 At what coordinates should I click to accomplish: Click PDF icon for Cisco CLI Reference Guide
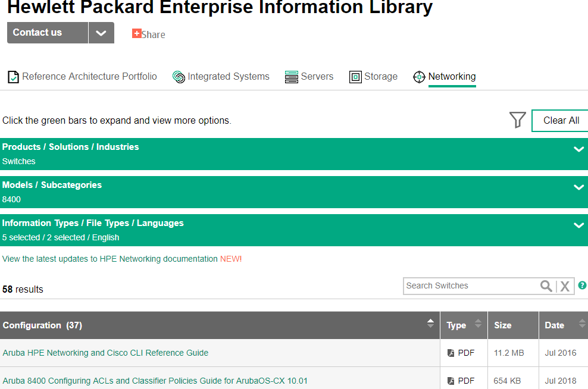point(451,353)
